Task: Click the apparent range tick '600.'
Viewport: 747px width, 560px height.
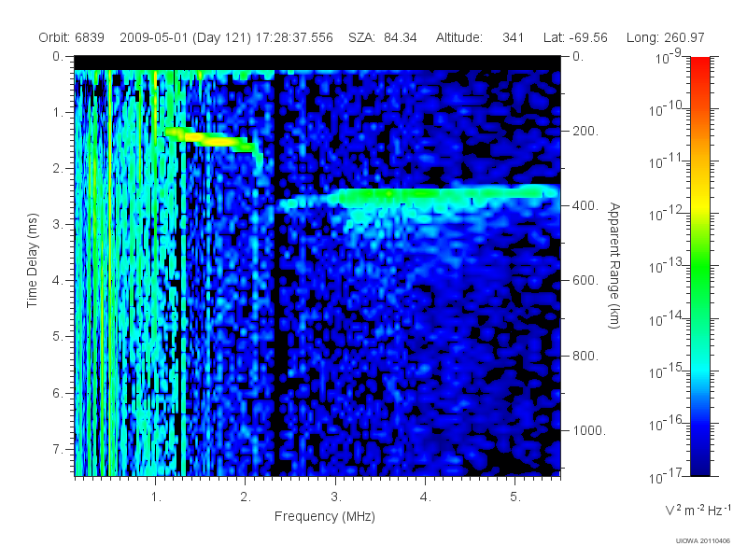Action: coord(585,281)
